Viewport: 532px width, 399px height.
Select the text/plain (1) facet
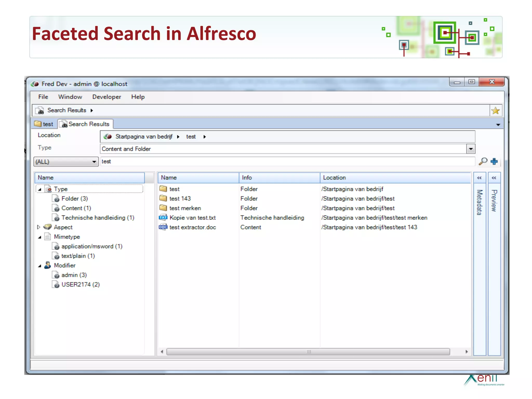coord(78,256)
